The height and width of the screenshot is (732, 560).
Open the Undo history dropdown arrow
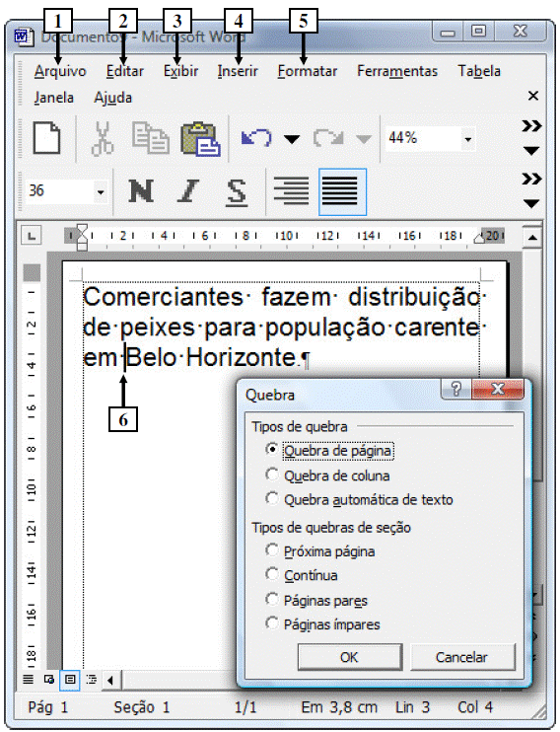(x=292, y=139)
